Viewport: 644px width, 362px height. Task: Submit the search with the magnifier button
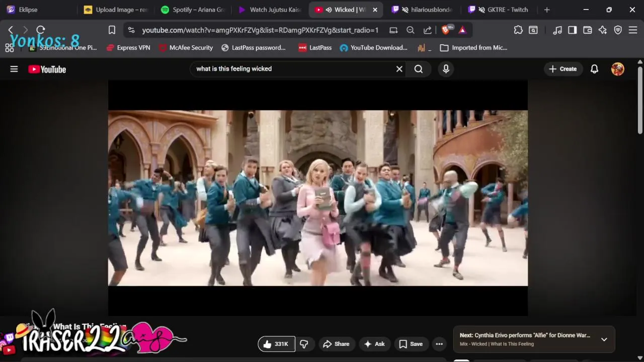[x=419, y=69]
